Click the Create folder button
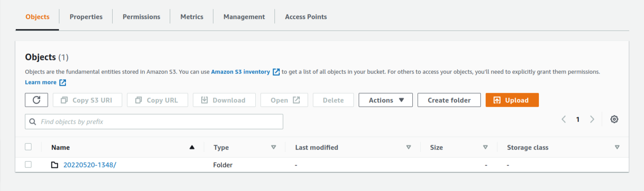The height and width of the screenshot is (191, 644). point(449,100)
